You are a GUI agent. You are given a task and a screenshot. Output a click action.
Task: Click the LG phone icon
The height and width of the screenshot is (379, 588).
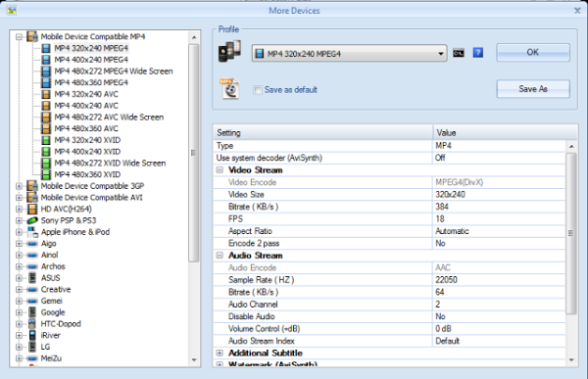(32, 347)
